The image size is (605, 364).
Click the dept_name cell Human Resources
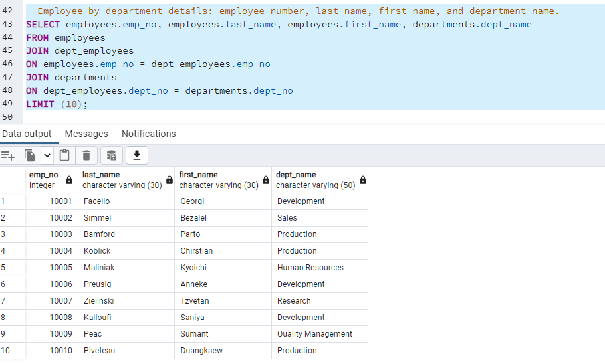[320, 268]
